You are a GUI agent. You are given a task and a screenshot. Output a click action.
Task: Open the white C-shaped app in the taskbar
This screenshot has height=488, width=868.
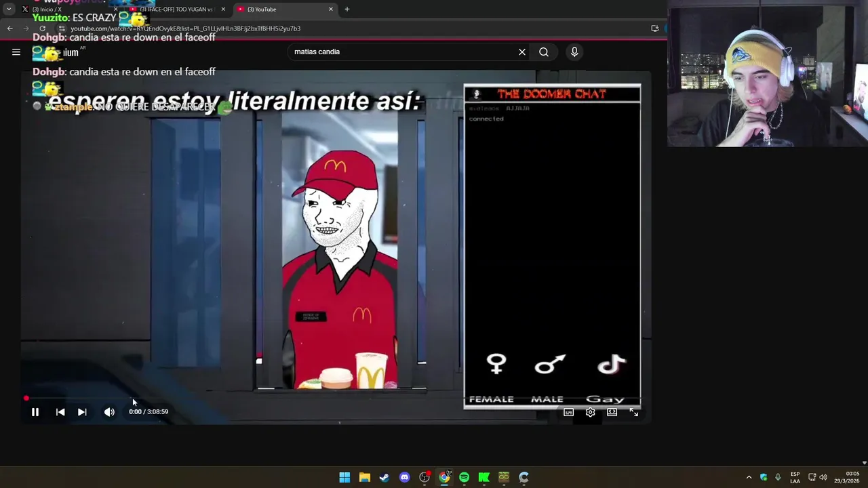pyautogui.click(x=524, y=477)
